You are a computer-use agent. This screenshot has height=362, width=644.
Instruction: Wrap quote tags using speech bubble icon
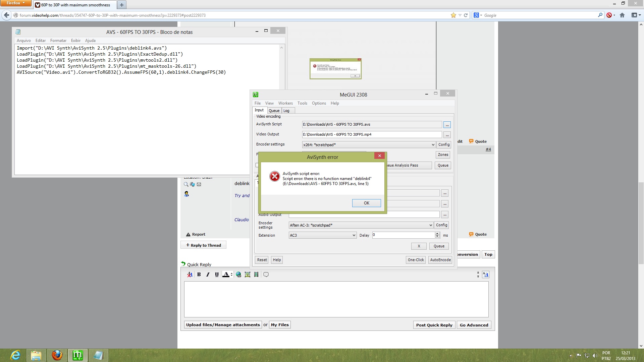point(266,275)
